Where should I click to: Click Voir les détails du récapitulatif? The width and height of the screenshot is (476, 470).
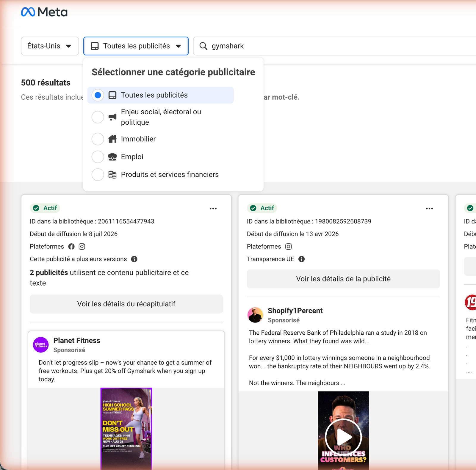pos(126,304)
